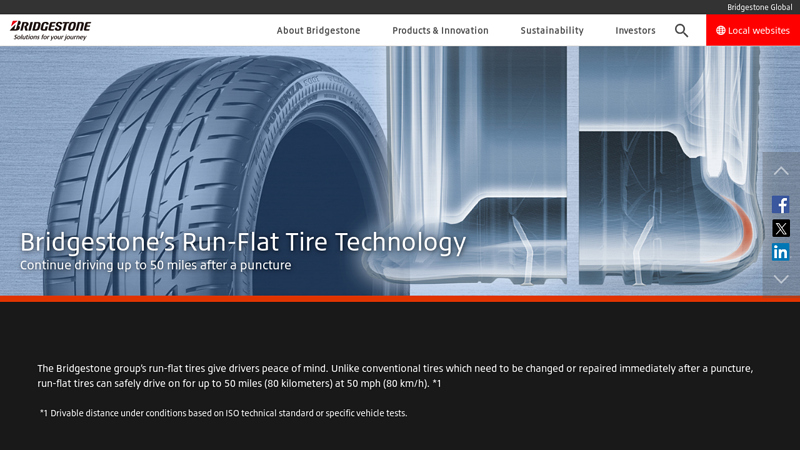
Task: Open the Investors menu
Action: [635, 31]
